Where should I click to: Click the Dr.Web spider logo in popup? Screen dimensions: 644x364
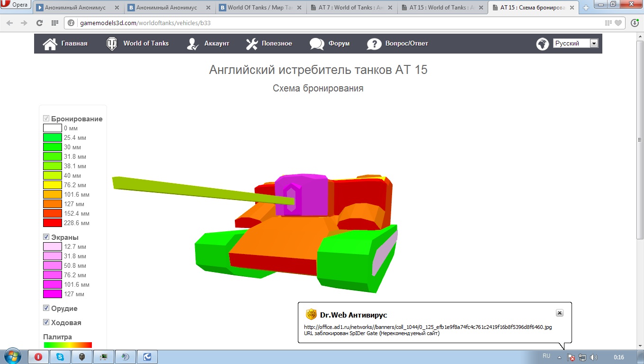point(311,314)
